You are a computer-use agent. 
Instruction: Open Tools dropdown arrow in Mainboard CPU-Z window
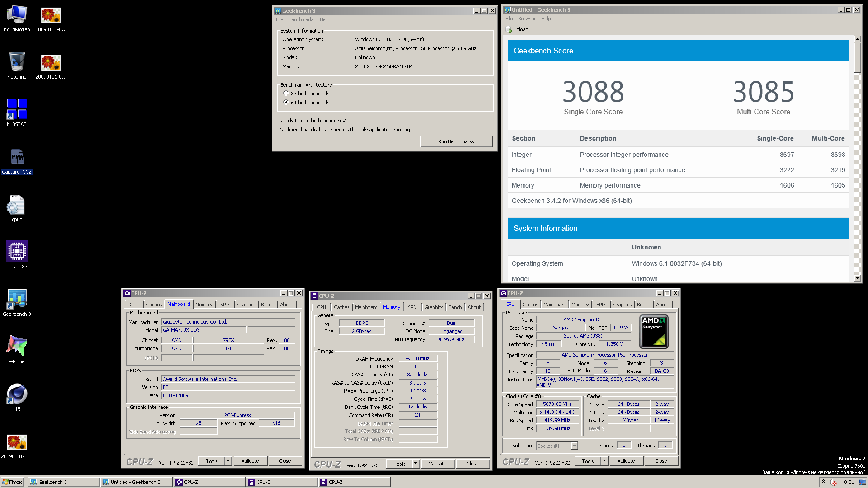coord(228,461)
